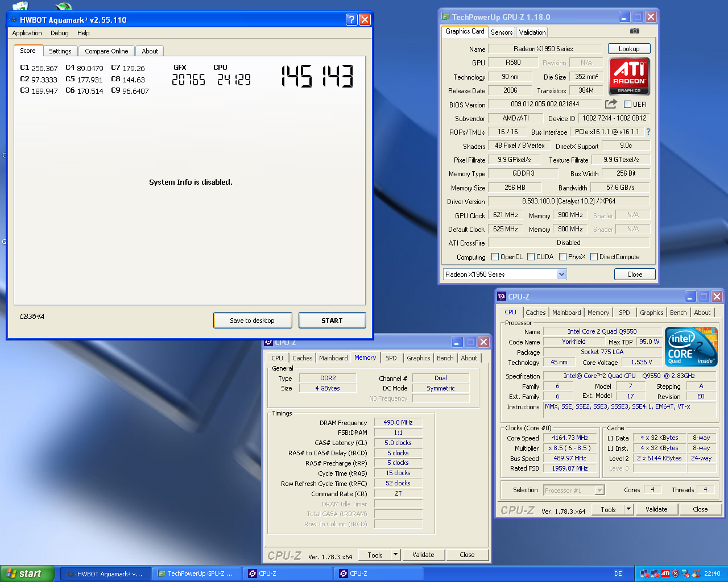The image size is (728, 582).
Task: Expand Tools dropdown arrow in CPU-Z CPU window
Action: click(628, 509)
